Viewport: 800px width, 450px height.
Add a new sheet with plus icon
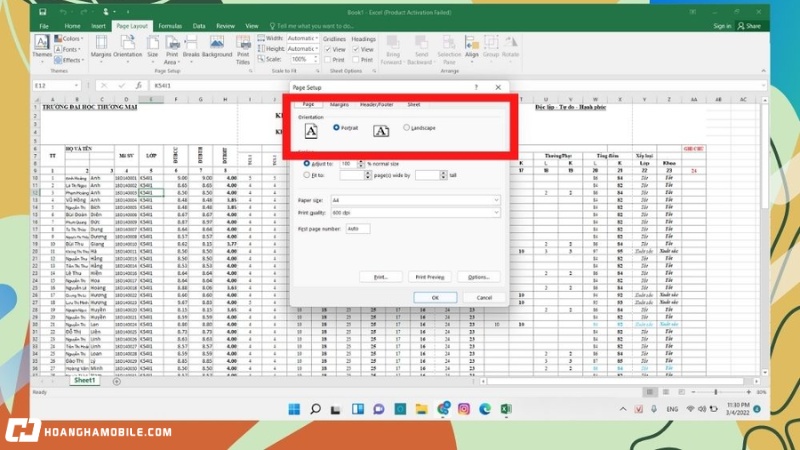[117, 381]
